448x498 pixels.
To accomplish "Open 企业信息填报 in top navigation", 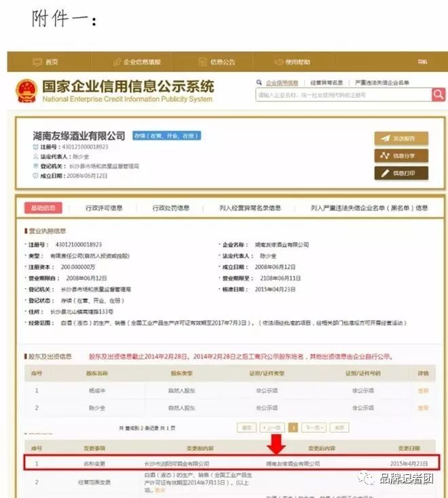I will click(x=137, y=62).
